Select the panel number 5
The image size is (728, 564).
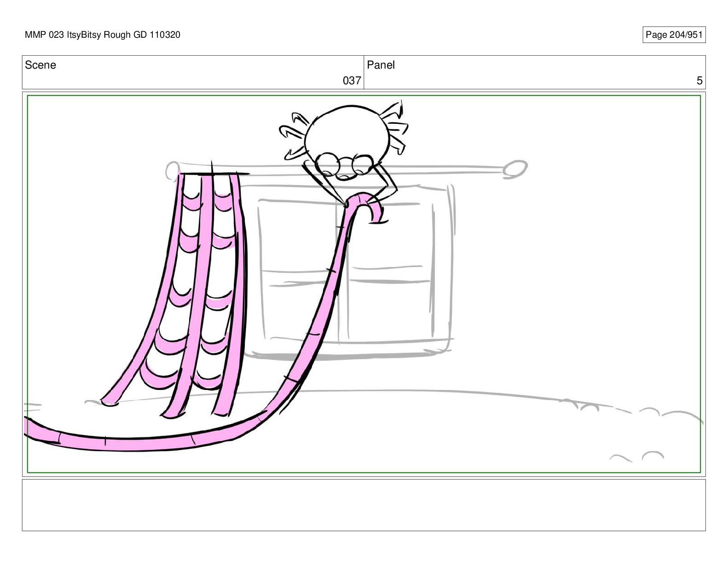point(699,81)
